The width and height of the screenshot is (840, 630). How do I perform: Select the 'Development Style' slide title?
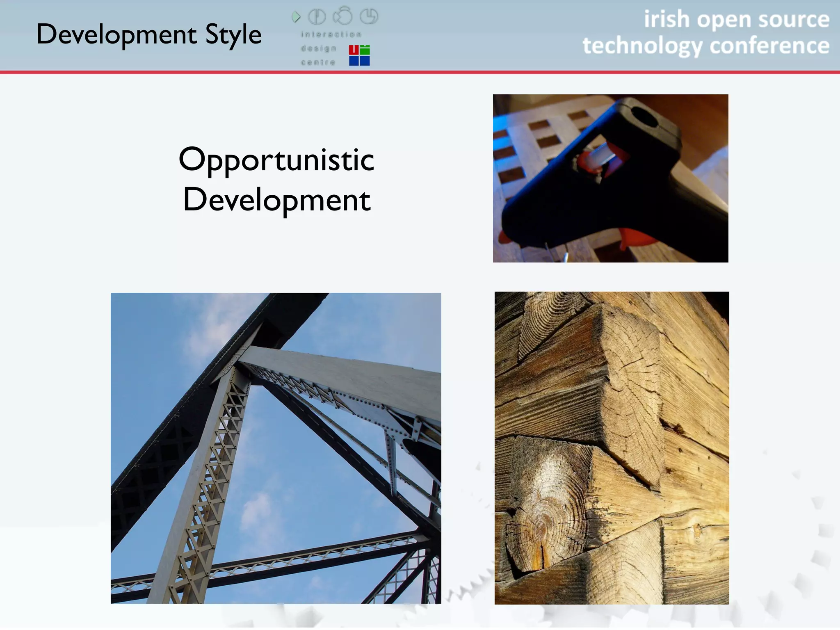(x=149, y=34)
